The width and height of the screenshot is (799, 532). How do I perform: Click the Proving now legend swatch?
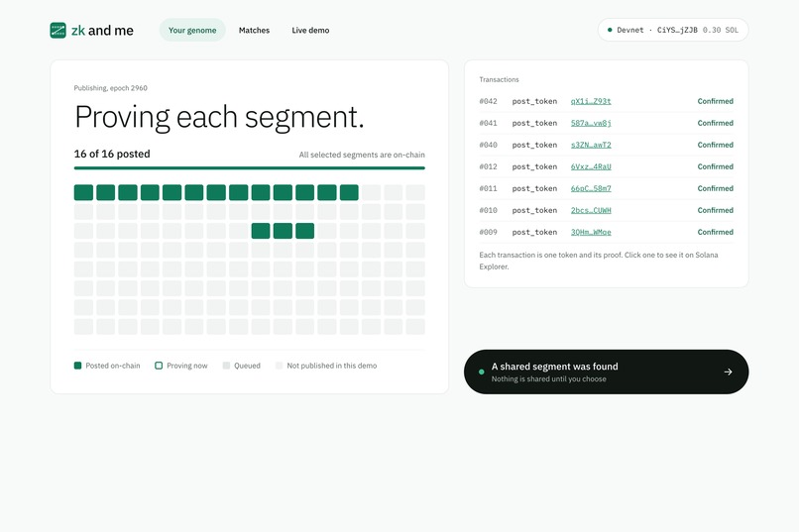(159, 366)
